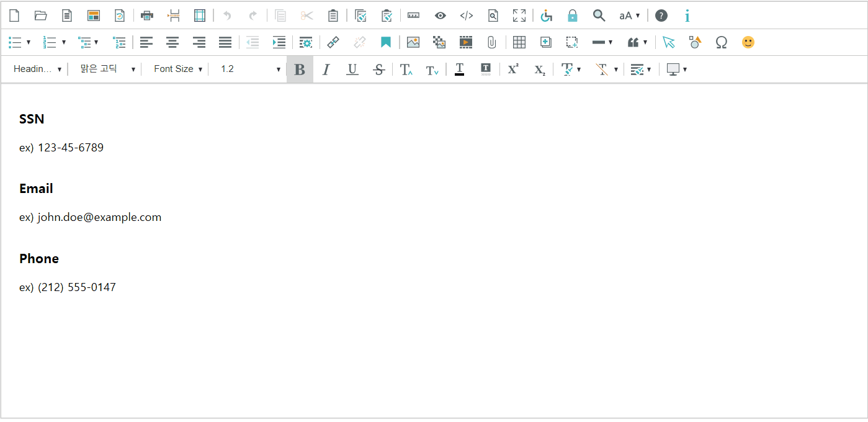
Task: Align text left
Action: click(146, 42)
